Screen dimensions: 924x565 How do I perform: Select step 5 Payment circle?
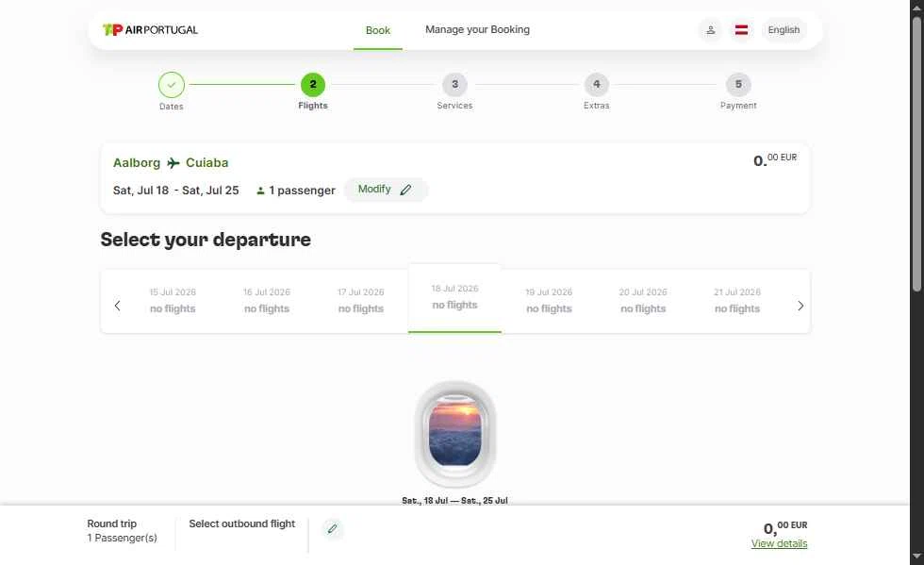coord(738,84)
